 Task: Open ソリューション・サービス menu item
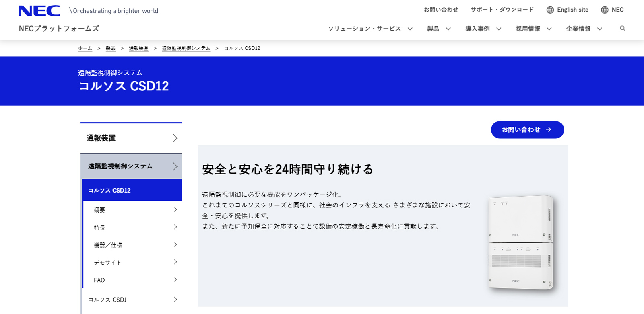pos(364,29)
